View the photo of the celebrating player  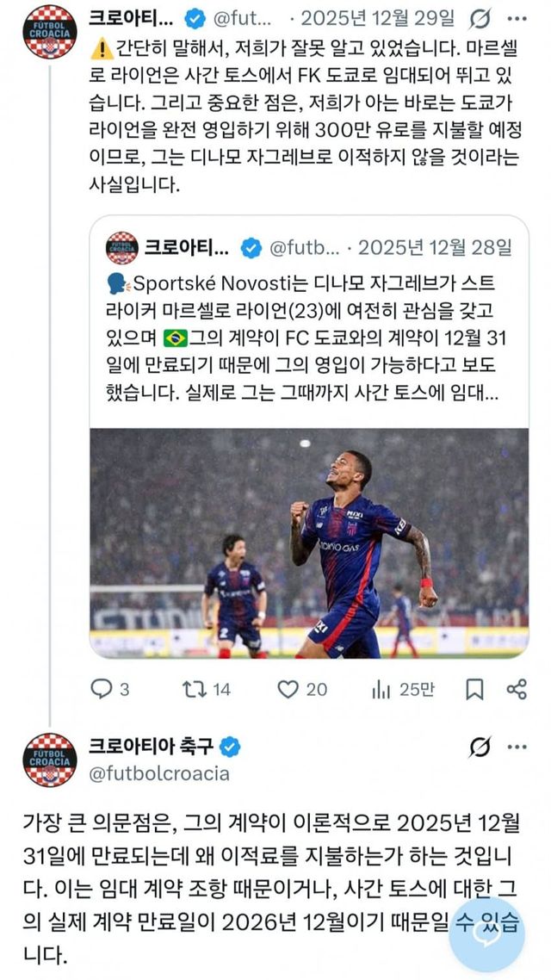(x=309, y=543)
